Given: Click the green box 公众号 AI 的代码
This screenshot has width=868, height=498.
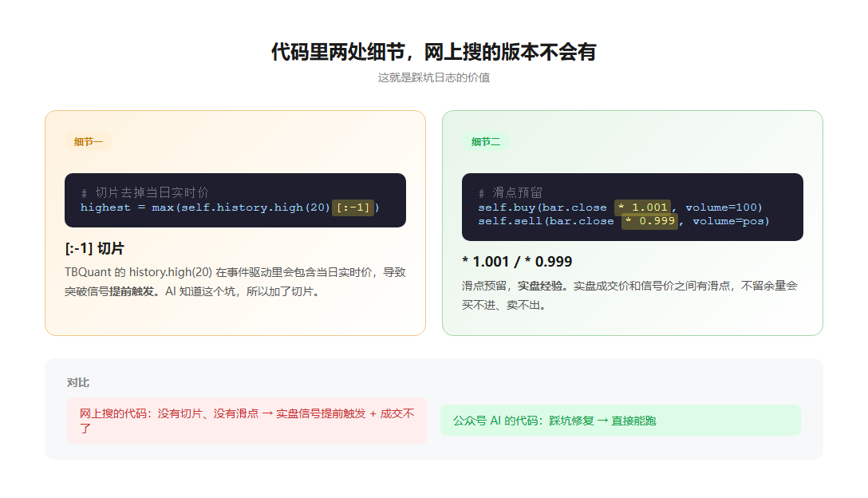Looking at the screenshot, I should pos(621,421).
